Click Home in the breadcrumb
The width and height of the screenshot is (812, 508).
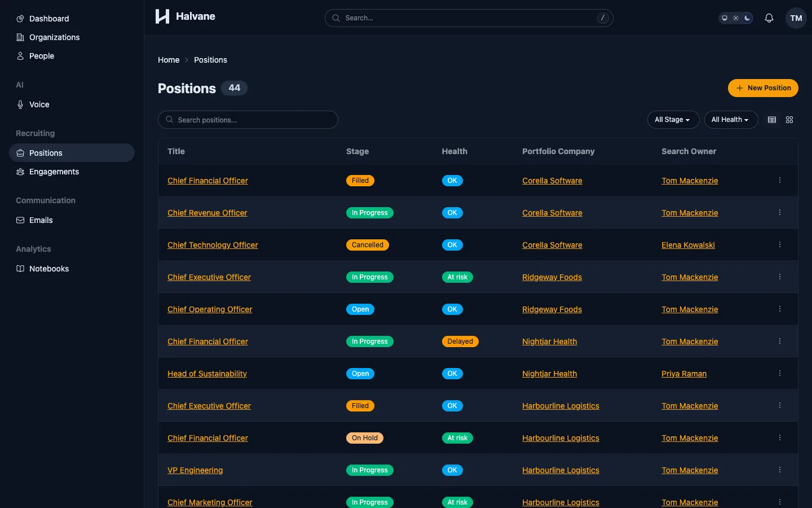pyautogui.click(x=169, y=60)
